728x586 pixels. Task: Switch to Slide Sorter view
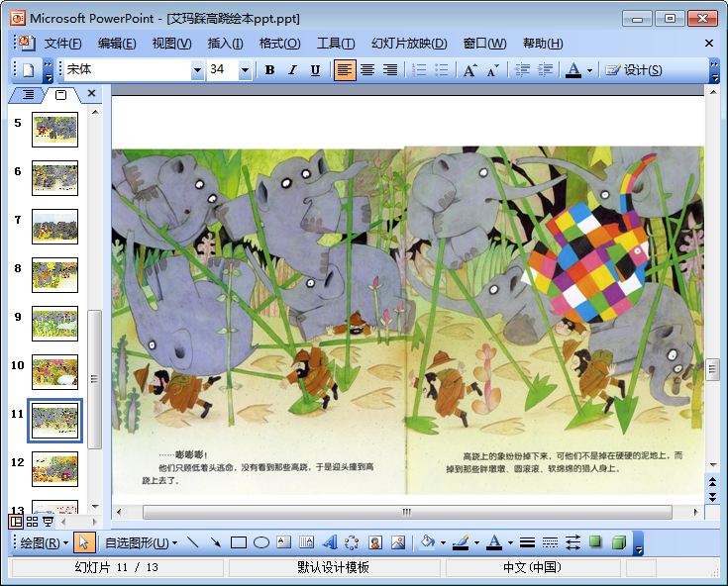32,522
